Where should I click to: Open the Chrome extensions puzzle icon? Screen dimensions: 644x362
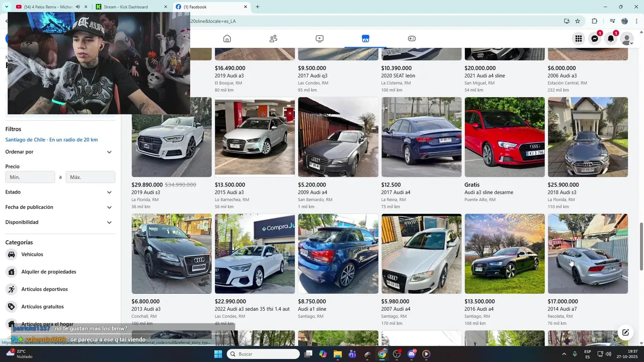coord(595,21)
